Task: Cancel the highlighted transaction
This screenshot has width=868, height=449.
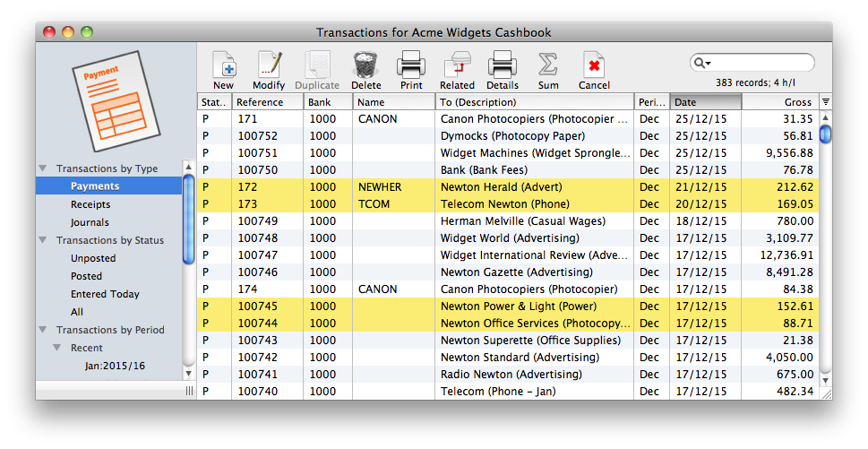Action: [x=594, y=70]
